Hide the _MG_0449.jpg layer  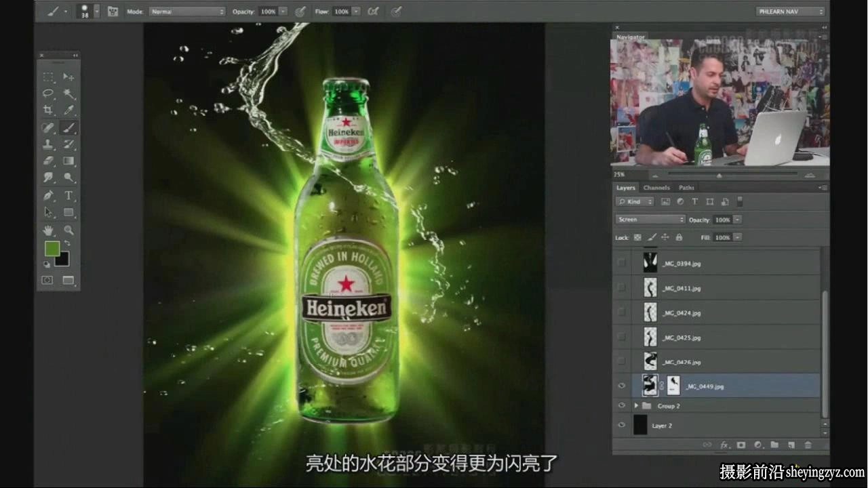pyautogui.click(x=621, y=386)
